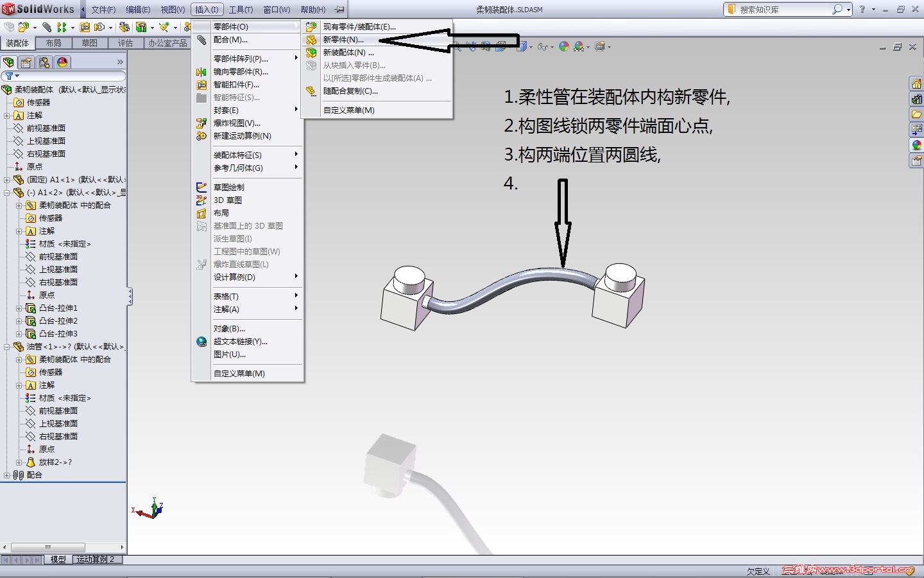Screen dimensions: 924x578
Task: Open the File Explorer task pane icon
Action: point(916,114)
